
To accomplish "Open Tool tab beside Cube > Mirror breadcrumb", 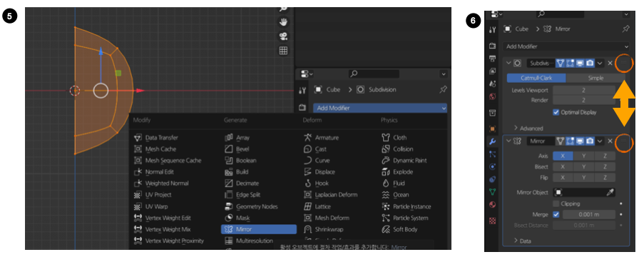I will coord(493,29).
